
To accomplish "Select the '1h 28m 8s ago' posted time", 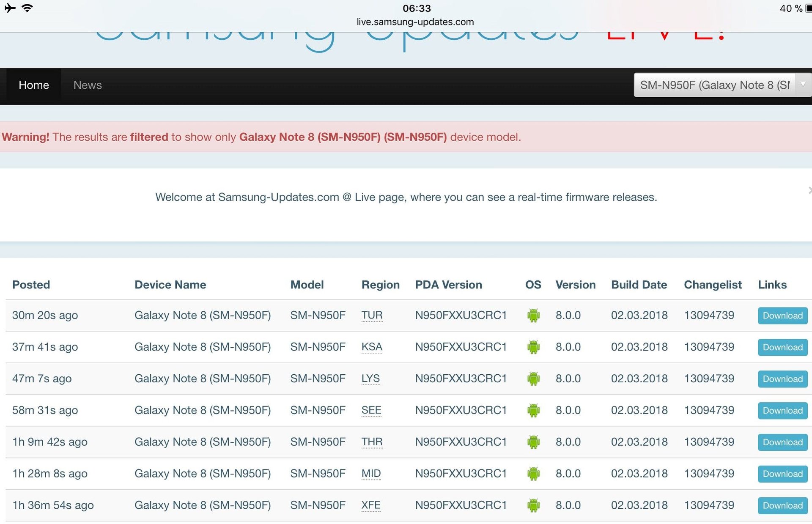I will (49, 474).
